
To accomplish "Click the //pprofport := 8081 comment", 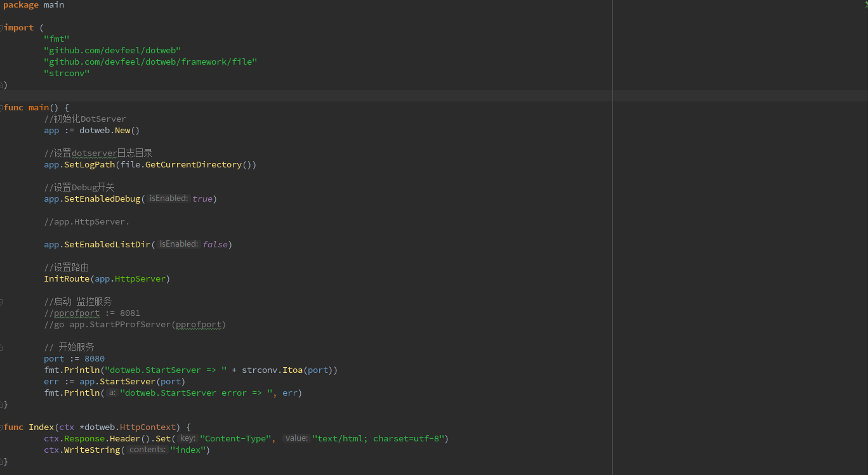I will tap(92, 313).
